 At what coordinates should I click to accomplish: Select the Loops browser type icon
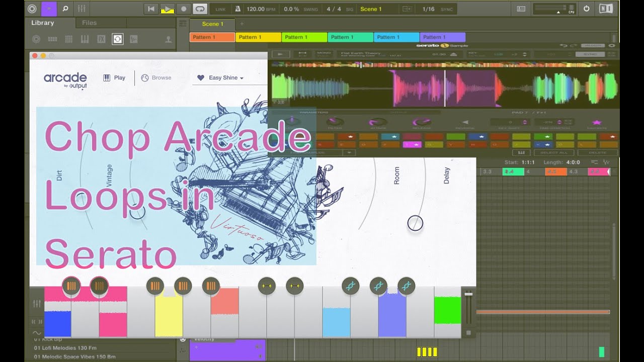[x=118, y=39]
